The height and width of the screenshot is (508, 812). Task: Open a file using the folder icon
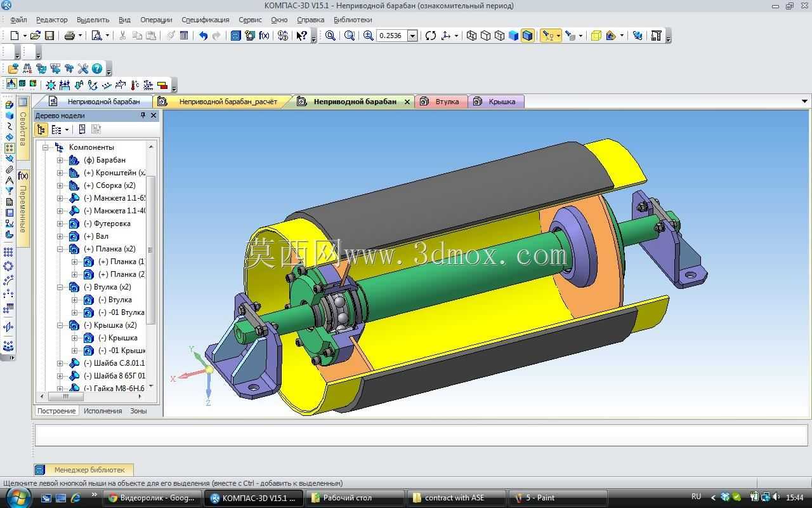36,36
